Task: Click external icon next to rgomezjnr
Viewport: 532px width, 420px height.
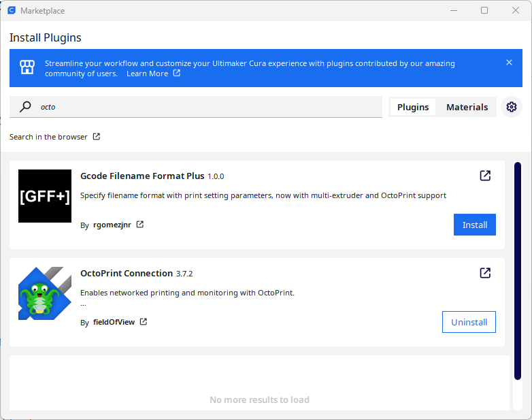Action: pos(139,224)
